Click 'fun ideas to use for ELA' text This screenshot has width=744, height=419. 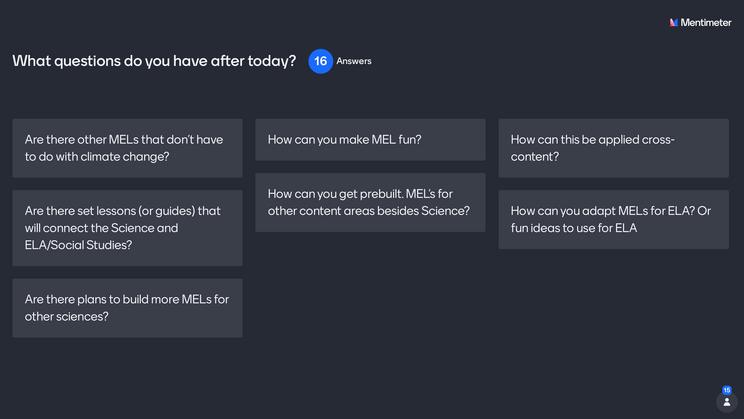pos(573,228)
